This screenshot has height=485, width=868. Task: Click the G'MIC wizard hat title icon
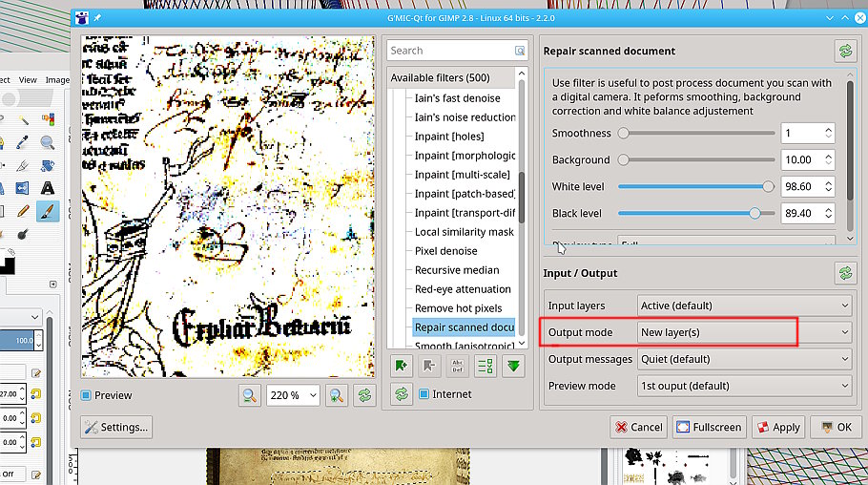pyautogui.click(x=81, y=18)
